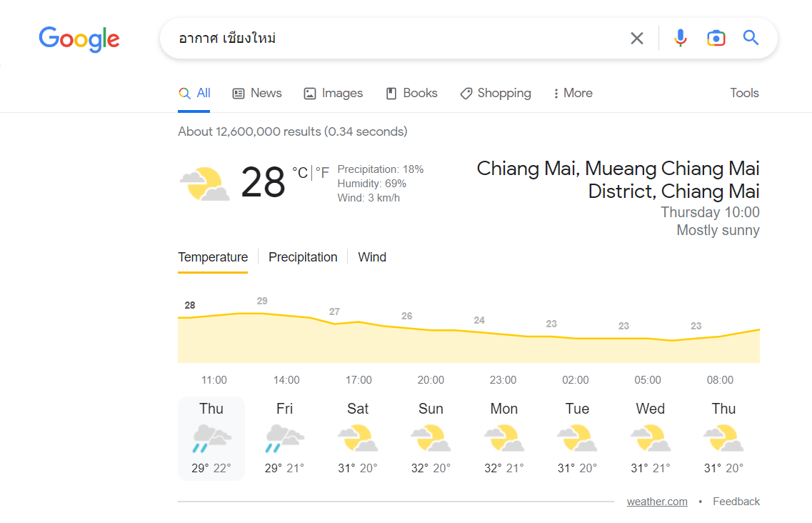Click the blue magnifier search button
The image size is (812, 523).
(751, 38)
